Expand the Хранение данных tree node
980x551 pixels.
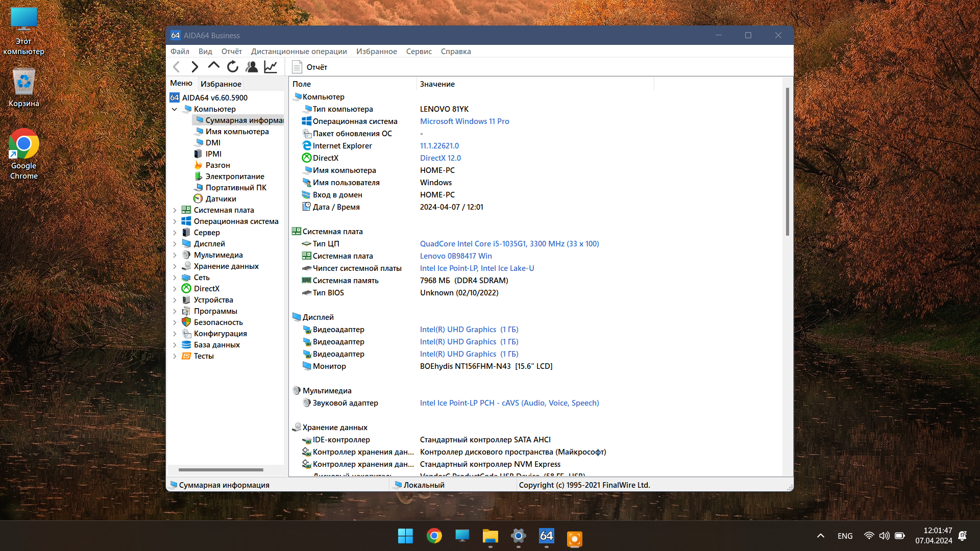point(175,266)
